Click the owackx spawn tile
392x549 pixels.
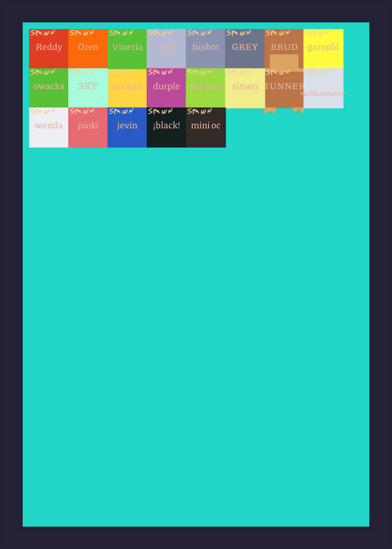[49, 88]
